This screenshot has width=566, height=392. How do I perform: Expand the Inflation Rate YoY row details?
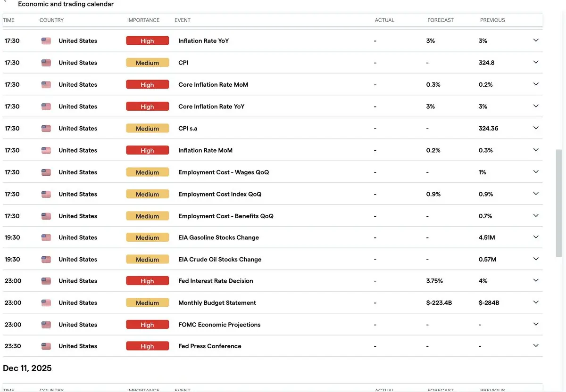(536, 41)
